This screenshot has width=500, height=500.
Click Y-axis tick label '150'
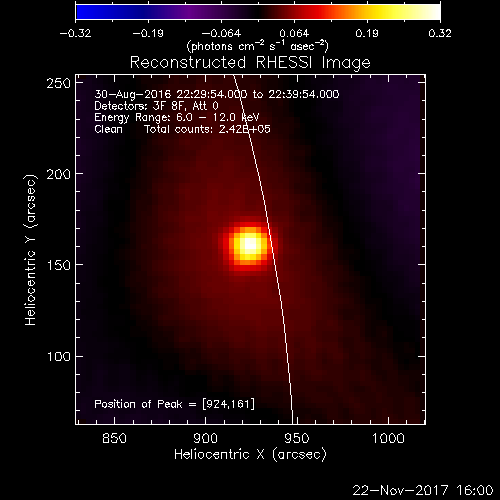coord(59,266)
